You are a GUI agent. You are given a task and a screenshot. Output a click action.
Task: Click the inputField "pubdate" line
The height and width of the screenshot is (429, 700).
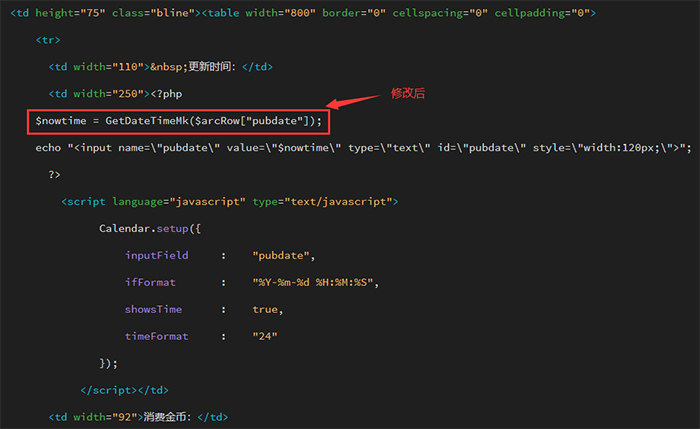coord(220,255)
